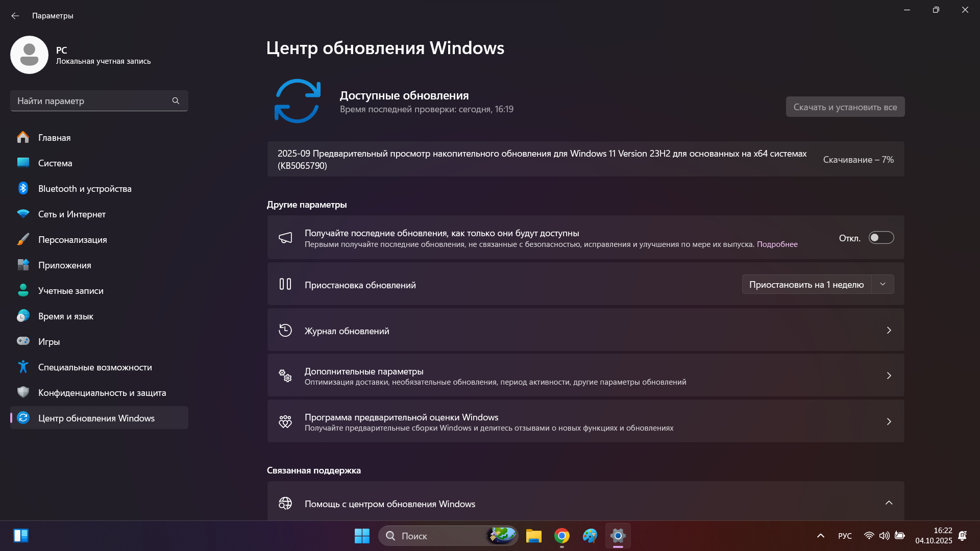Select Сеть и Интернет menu item
Viewport: 980px width, 551px height.
coord(72,214)
